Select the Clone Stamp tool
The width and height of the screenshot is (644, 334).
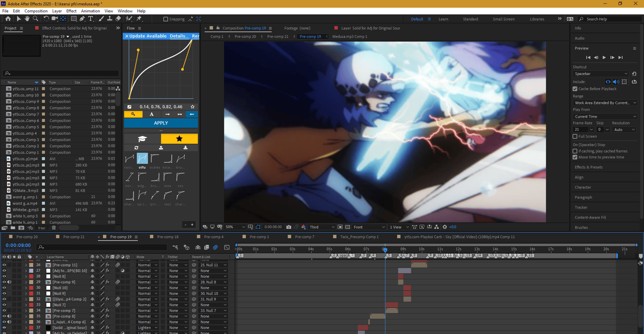coord(109,19)
